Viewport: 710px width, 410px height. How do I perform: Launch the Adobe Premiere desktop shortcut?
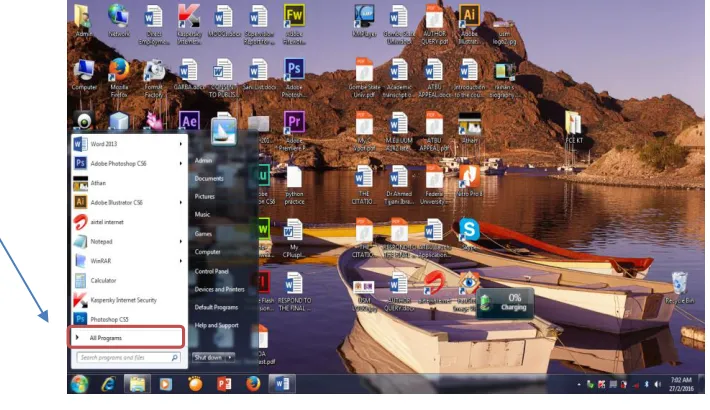click(x=294, y=130)
